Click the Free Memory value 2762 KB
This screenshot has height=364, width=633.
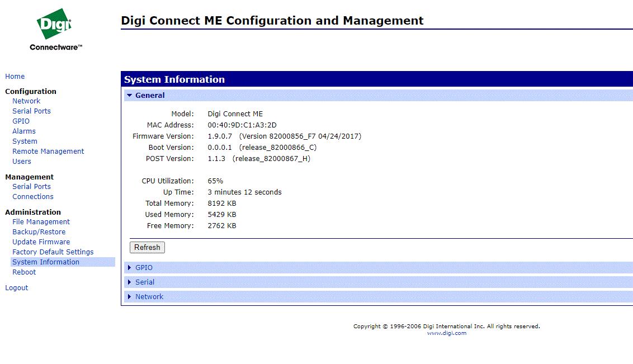(x=222, y=226)
